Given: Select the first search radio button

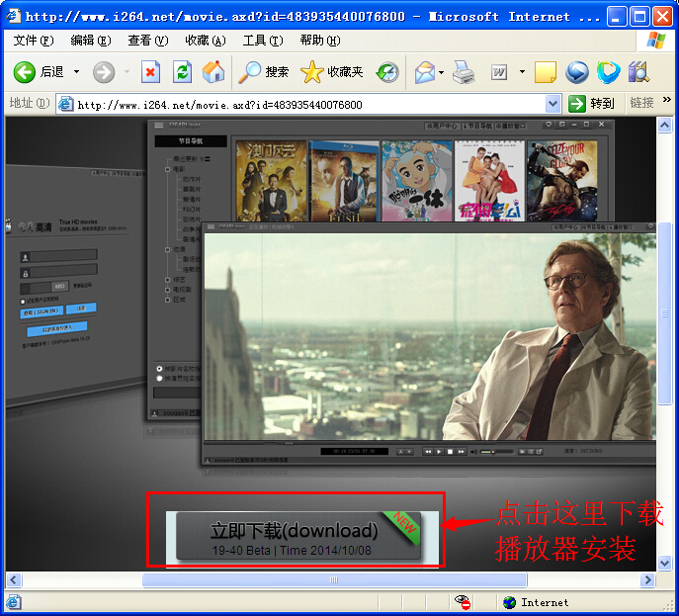Looking at the screenshot, I should (160, 369).
